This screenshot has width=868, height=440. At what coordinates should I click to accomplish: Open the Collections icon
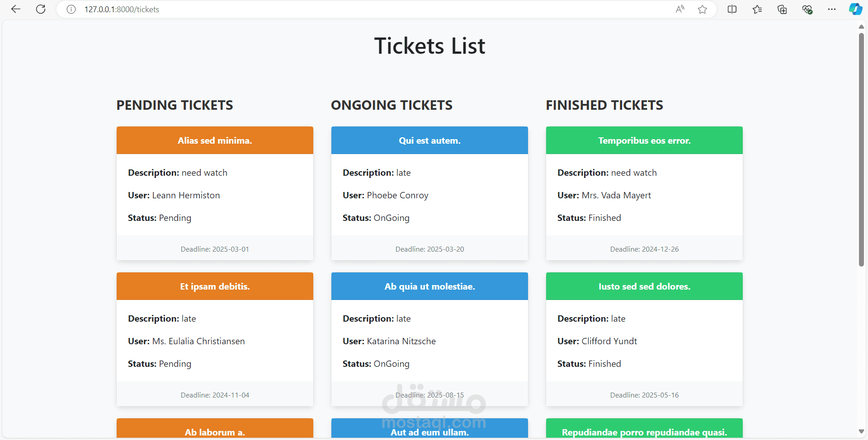pyautogui.click(x=782, y=9)
